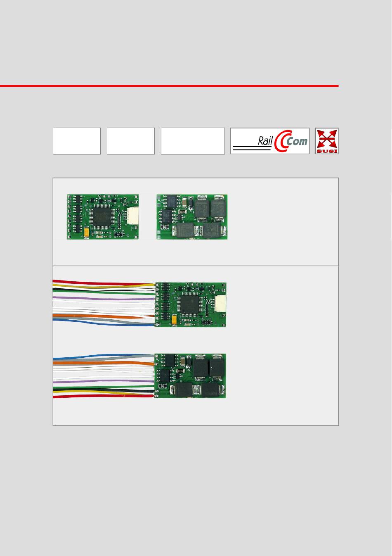Select the first empty white box
392x556 pixels.
pyautogui.click(x=77, y=141)
